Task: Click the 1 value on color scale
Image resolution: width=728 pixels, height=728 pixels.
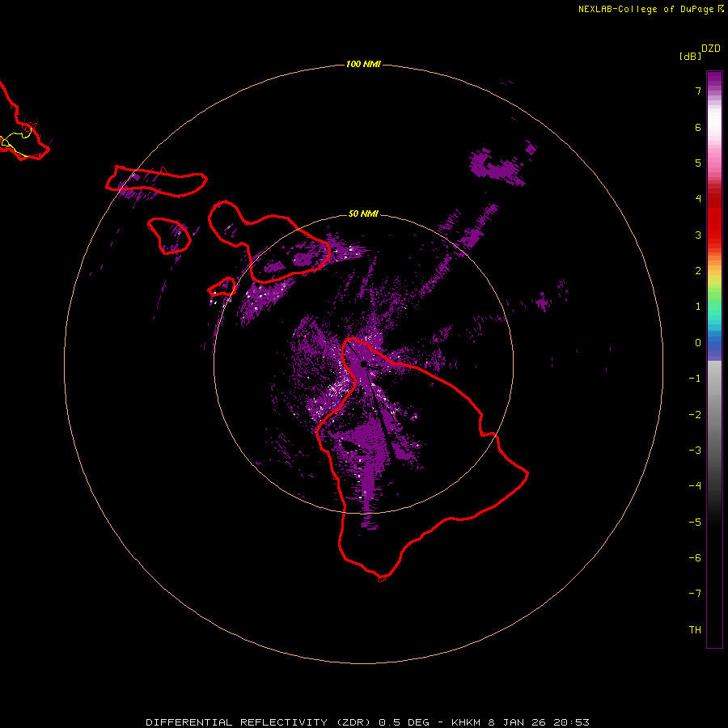Action: click(x=698, y=307)
